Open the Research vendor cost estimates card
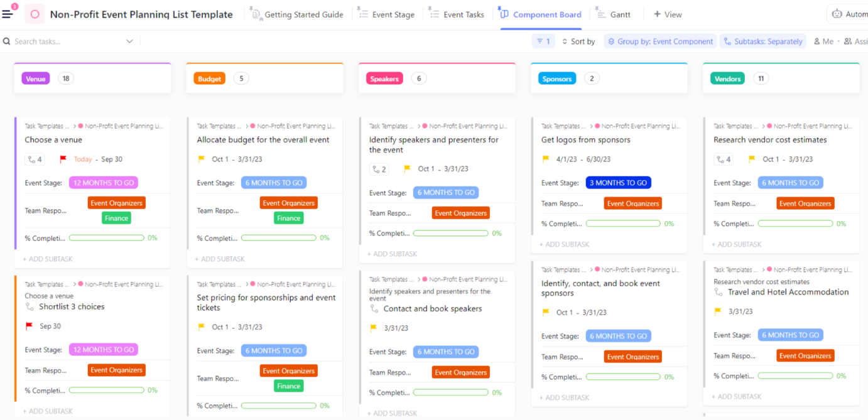Viewport: 868px width, 420px height. 769,140
